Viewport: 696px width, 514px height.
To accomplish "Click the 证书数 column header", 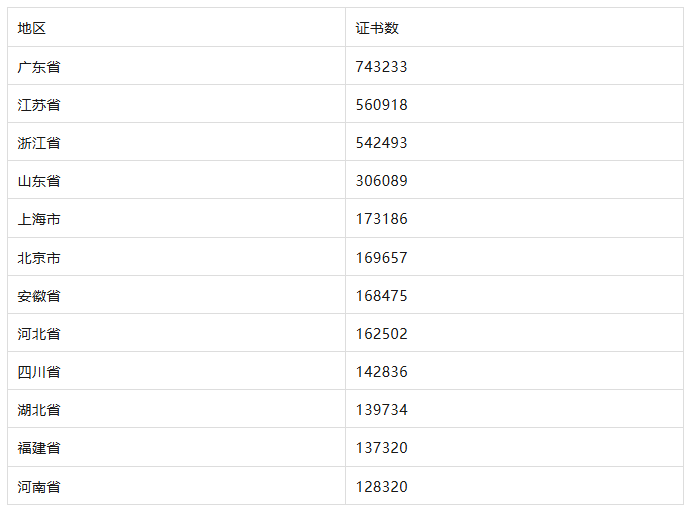I will tap(377, 28).
